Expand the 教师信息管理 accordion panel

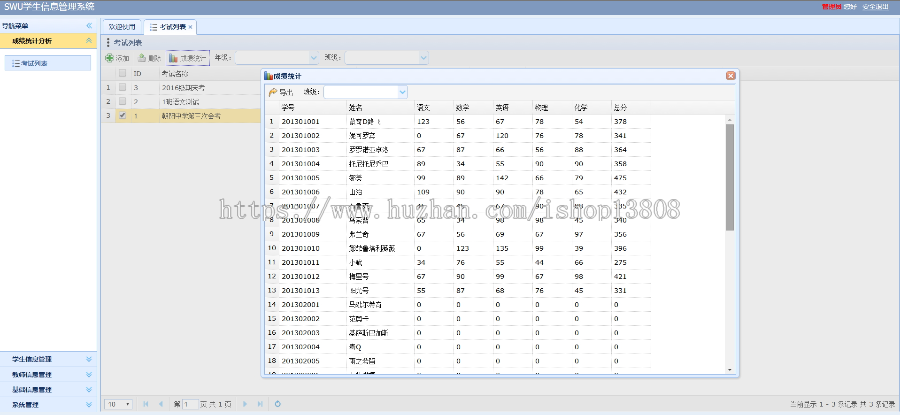point(88,374)
